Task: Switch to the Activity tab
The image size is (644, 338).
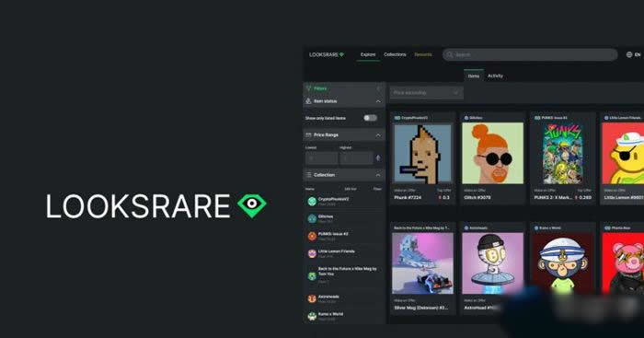Action: [x=495, y=76]
